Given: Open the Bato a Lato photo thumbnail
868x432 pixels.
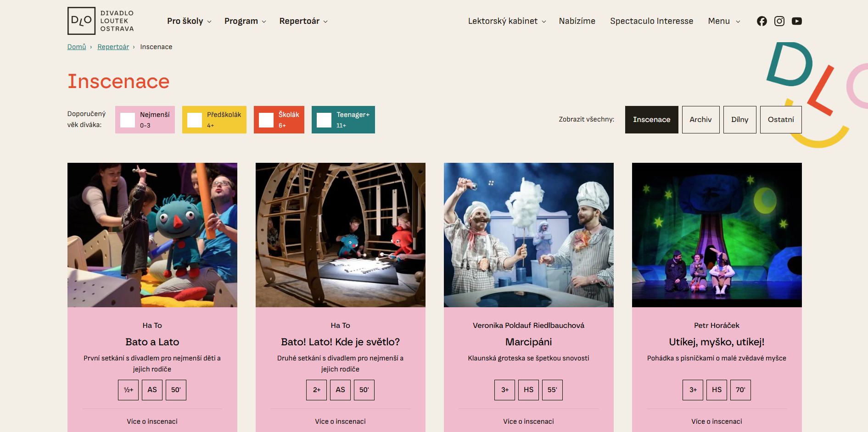Looking at the screenshot, I should coord(152,235).
